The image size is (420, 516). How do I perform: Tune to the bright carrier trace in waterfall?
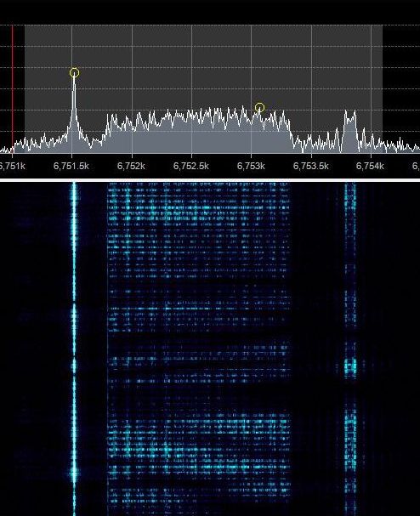click(x=74, y=349)
